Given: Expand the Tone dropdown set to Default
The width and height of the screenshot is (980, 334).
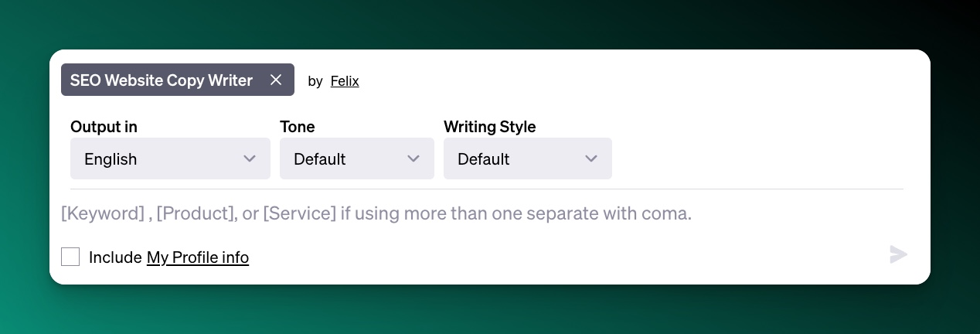Looking at the screenshot, I should point(356,158).
